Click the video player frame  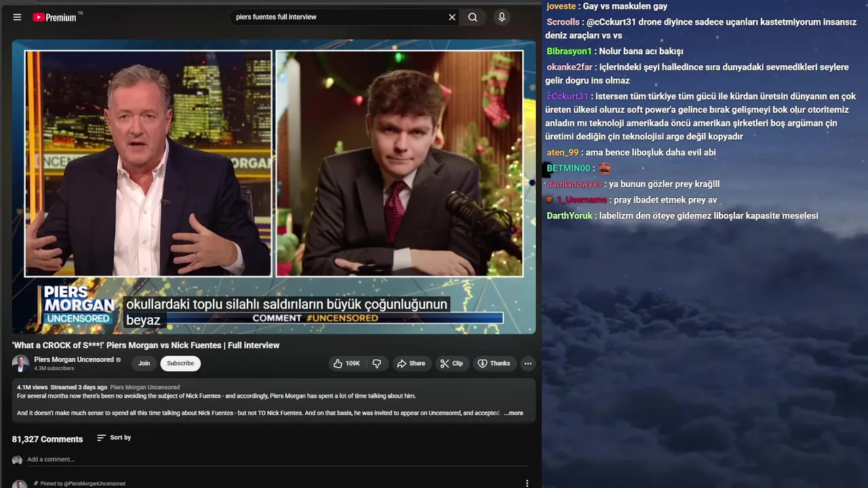point(274,186)
